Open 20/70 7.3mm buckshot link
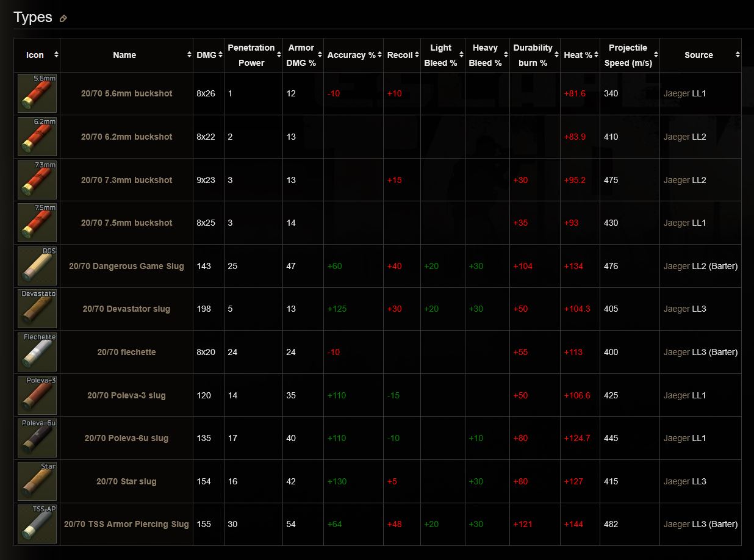The height and width of the screenshot is (560, 754). point(127,180)
